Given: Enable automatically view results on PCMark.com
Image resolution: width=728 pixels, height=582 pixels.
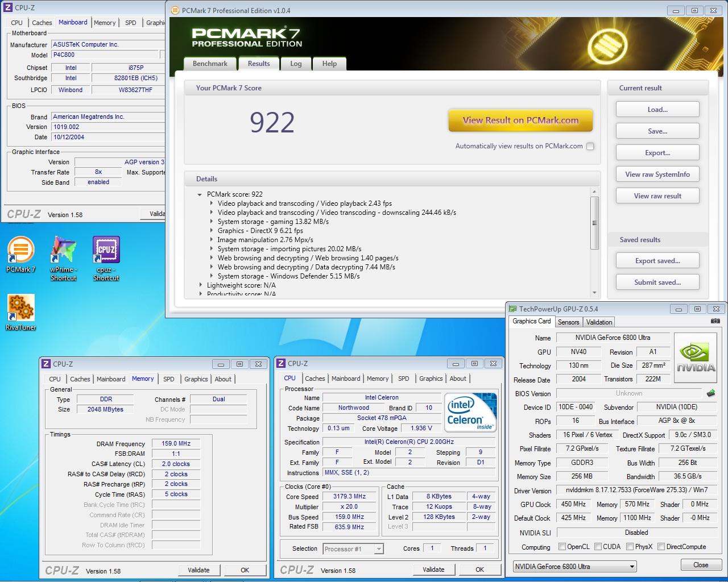Looking at the screenshot, I should point(590,146).
